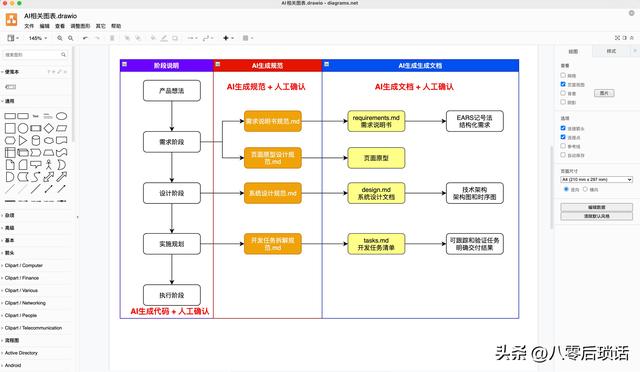Viewport: 640px width, 372px height.
Task: Select the diamond shape in general palette
Action: click(49, 128)
